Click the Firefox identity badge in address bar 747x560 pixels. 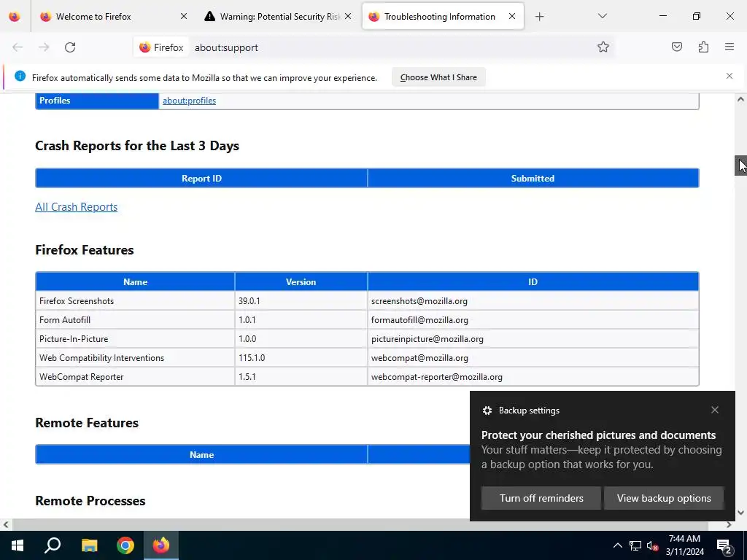(x=161, y=47)
